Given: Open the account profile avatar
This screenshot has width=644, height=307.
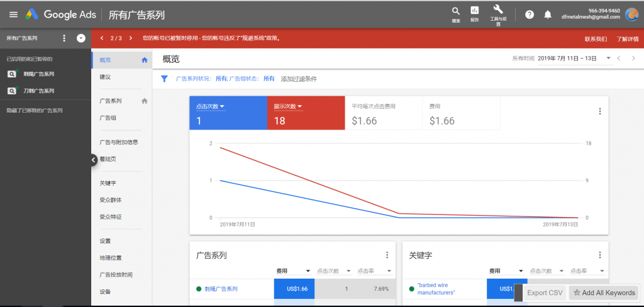Looking at the screenshot, I should point(631,14).
